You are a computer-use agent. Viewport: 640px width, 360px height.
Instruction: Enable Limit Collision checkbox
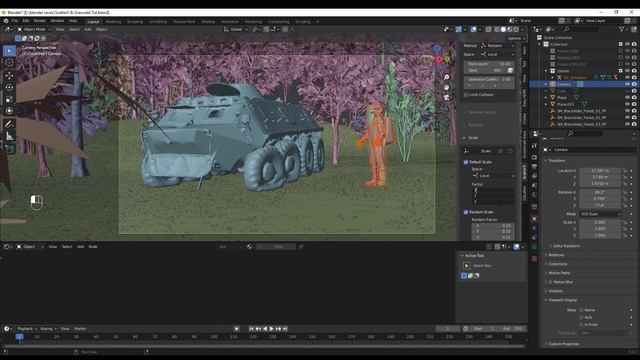point(466,95)
